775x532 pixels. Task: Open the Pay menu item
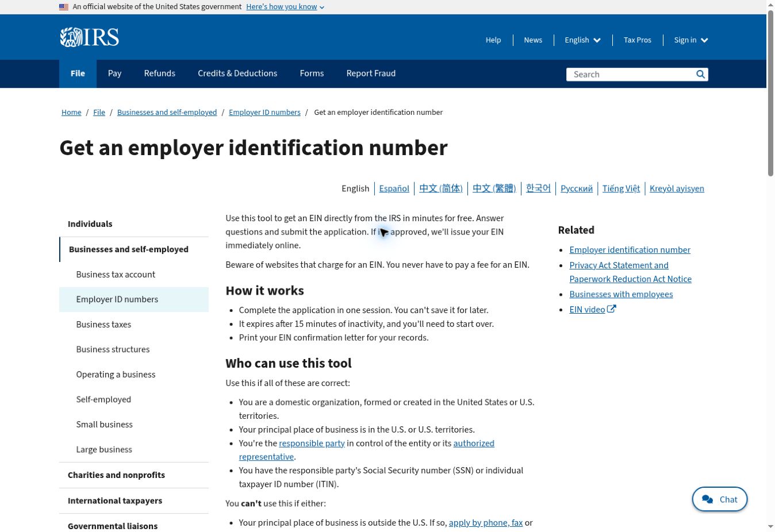coord(114,74)
